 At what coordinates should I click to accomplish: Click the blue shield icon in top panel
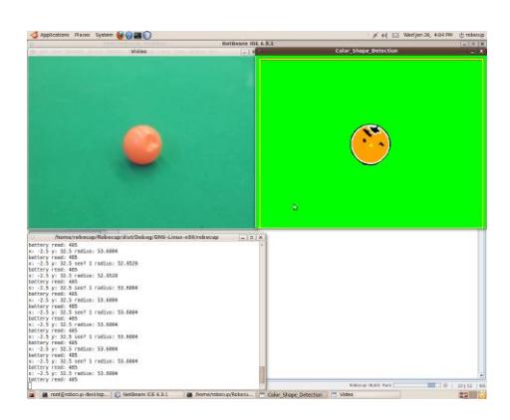[x=147, y=35]
